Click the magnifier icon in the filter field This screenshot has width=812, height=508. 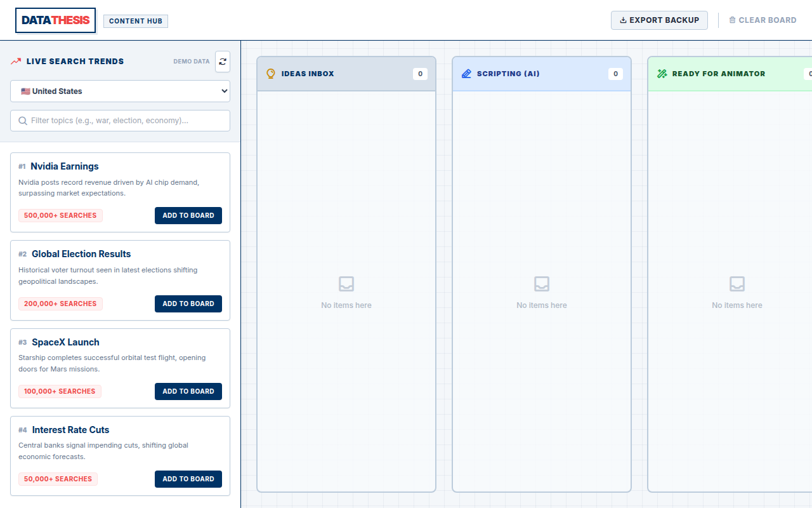pos(23,121)
